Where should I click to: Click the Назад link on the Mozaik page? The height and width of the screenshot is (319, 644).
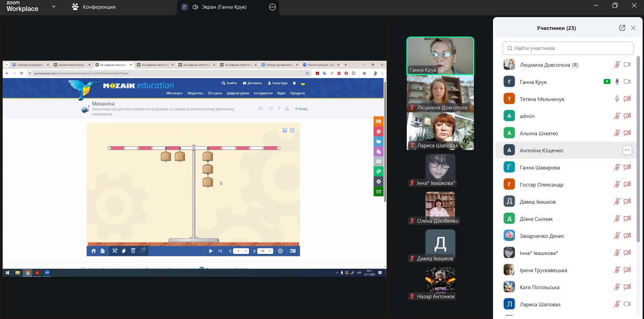tap(301, 109)
